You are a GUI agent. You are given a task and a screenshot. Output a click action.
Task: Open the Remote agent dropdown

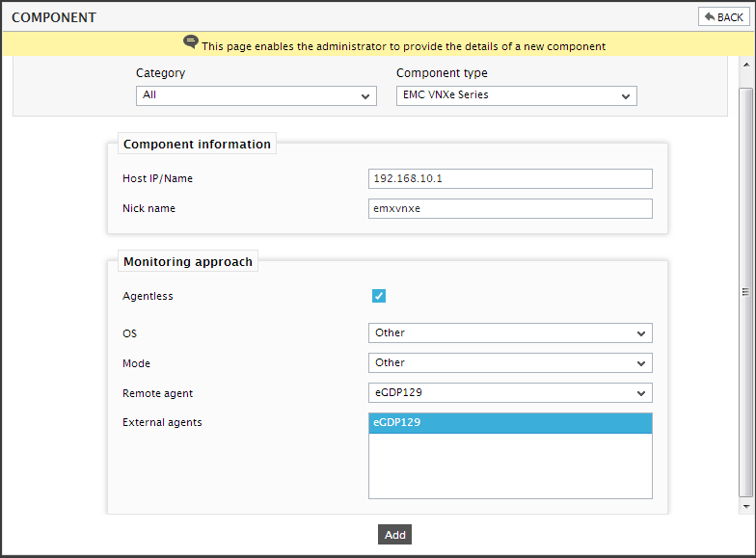click(x=510, y=393)
